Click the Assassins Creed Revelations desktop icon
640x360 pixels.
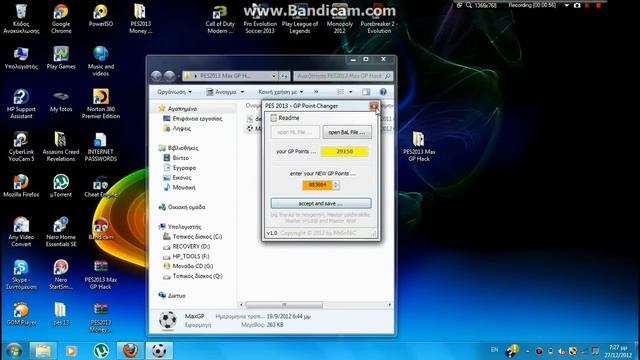61,147
